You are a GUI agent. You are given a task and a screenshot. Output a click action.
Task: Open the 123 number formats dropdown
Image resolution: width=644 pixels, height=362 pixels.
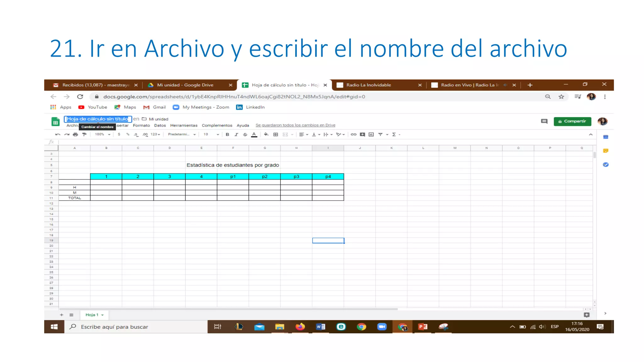pyautogui.click(x=155, y=134)
